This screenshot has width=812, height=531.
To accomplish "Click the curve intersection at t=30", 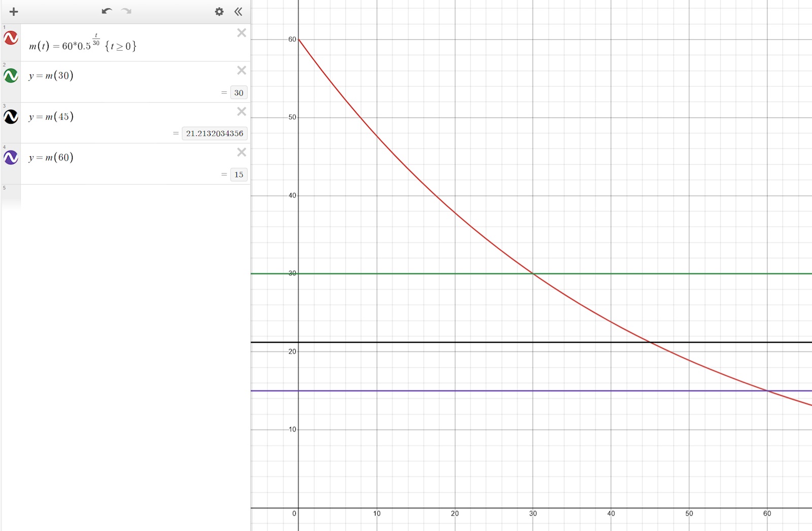I will point(533,274).
